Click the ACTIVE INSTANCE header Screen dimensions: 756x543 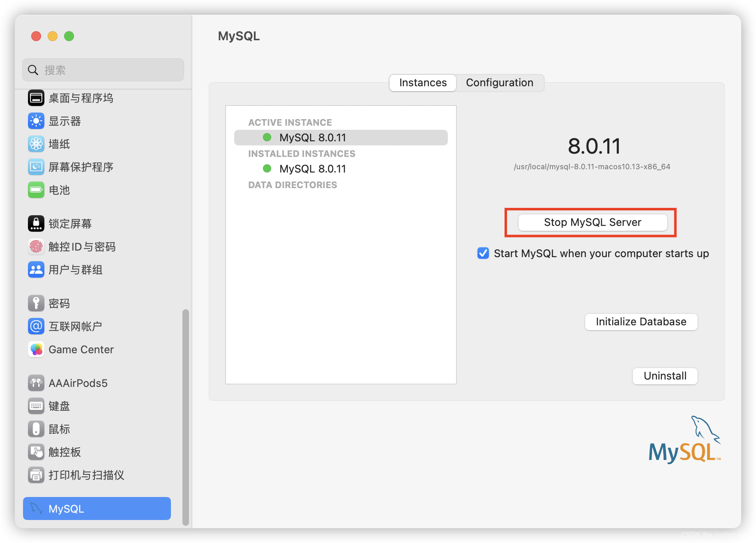pos(290,122)
